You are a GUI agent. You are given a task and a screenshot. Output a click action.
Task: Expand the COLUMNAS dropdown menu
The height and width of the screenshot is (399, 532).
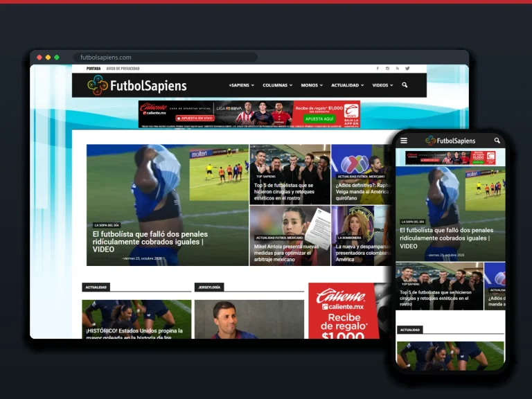(278, 85)
